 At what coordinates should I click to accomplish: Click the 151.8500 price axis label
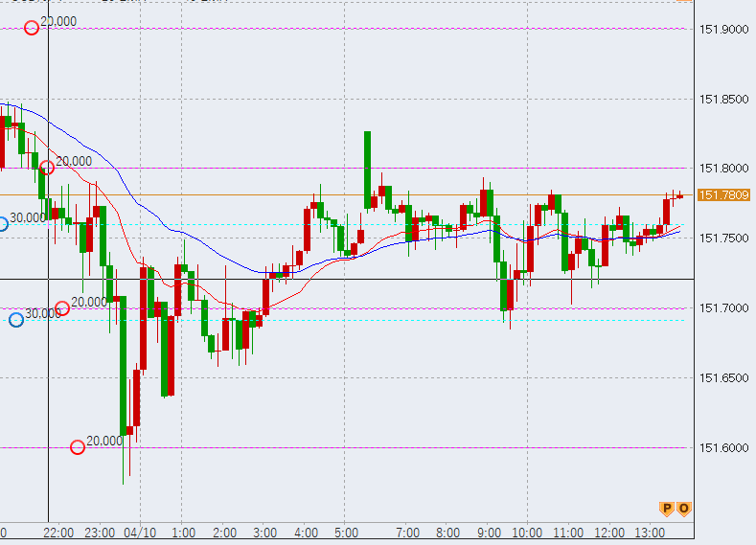pos(723,99)
